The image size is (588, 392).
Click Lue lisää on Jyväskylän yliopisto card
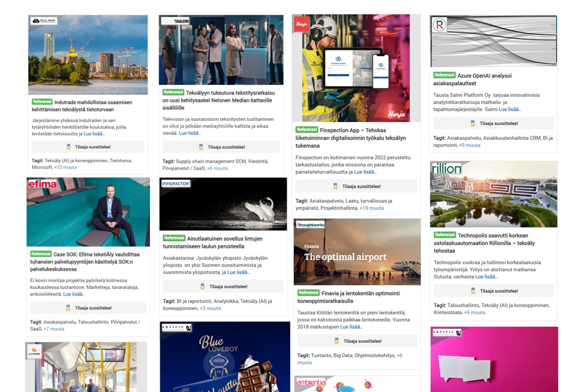[239, 272]
